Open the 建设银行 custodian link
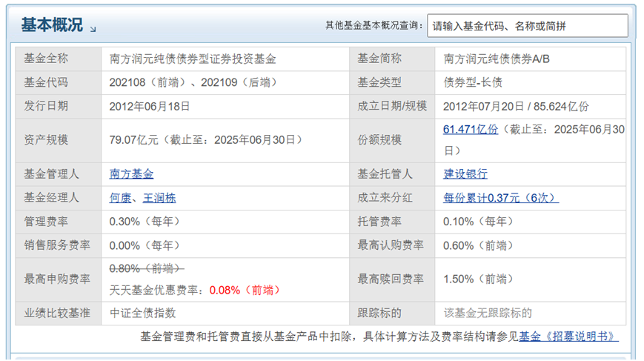Screen dimensions: 644x361 pyautogui.click(x=465, y=174)
